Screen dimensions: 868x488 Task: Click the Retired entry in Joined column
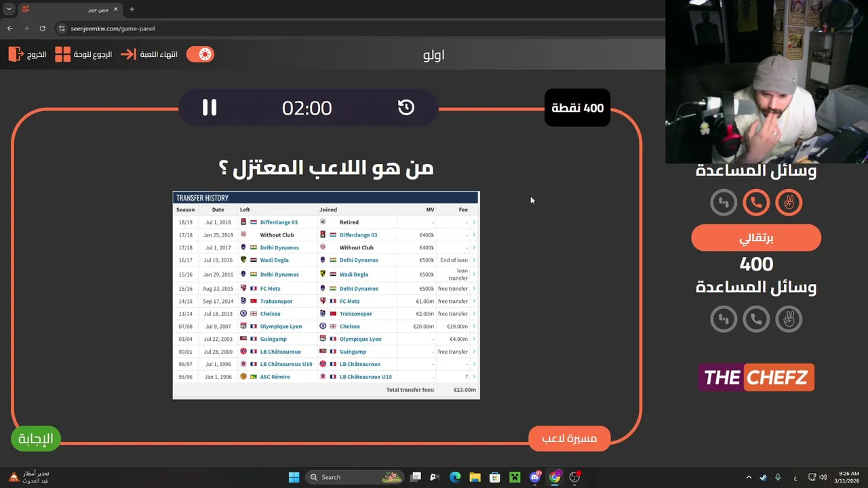click(349, 222)
